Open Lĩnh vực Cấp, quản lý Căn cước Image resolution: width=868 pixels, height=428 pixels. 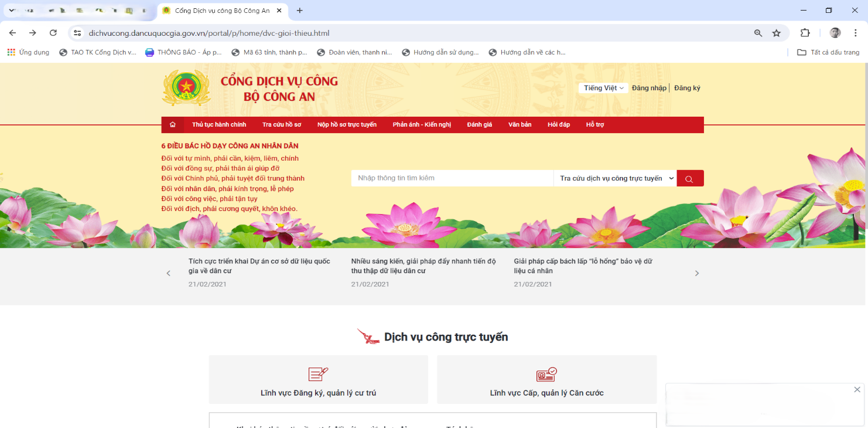click(x=547, y=380)
